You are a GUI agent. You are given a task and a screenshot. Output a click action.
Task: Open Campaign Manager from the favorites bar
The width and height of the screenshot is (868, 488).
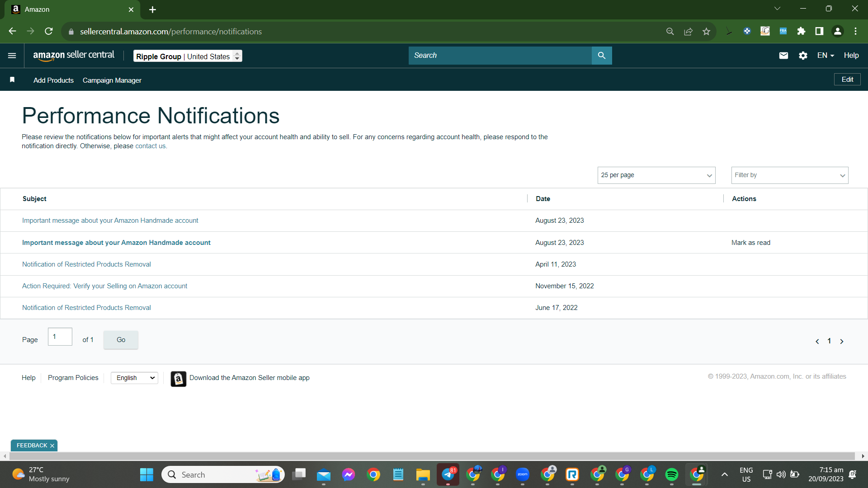click(x=112, y=80)
